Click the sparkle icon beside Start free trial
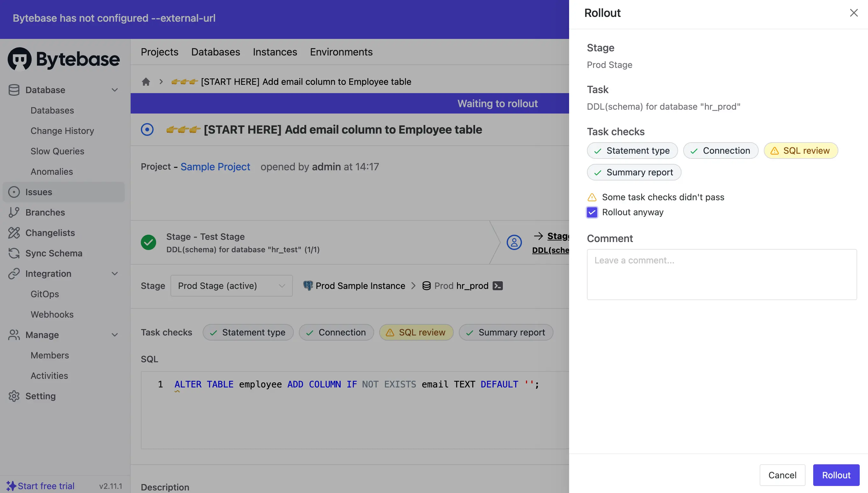Screen dimensions: 868x493 [11, 486]
